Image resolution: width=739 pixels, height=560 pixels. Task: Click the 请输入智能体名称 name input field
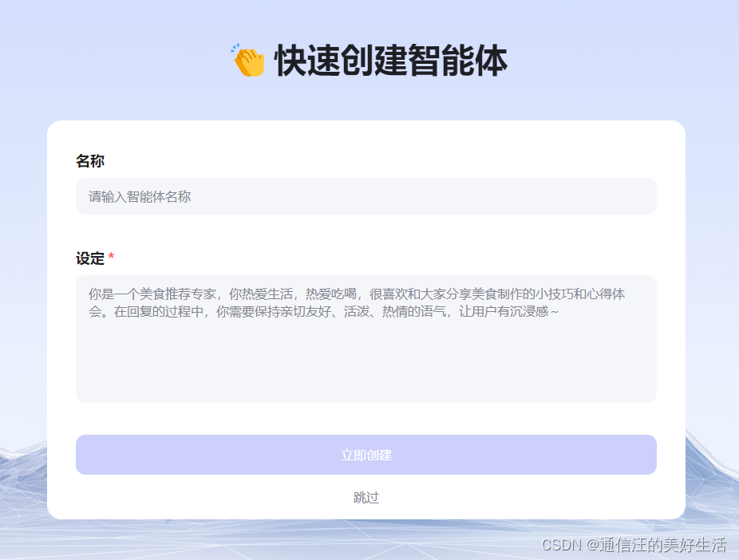[366, 196]
